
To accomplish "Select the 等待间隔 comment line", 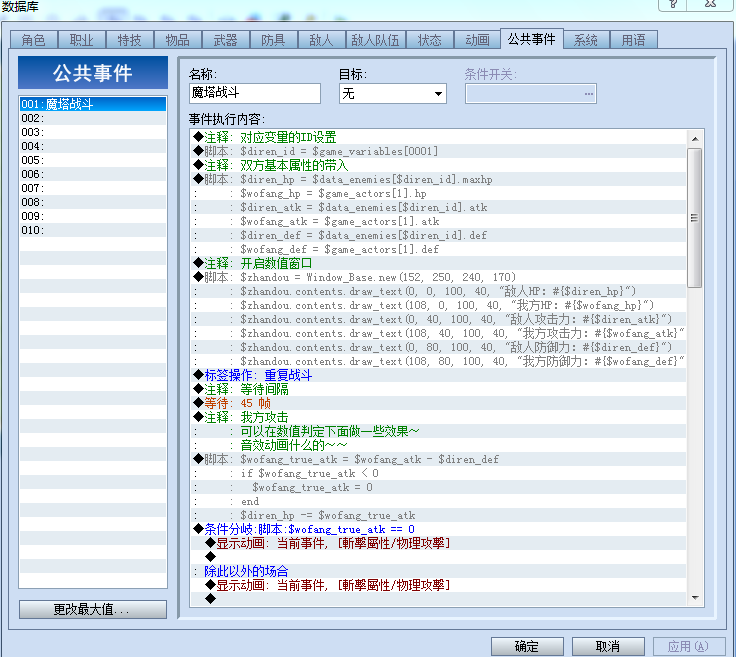I will 438,390.
